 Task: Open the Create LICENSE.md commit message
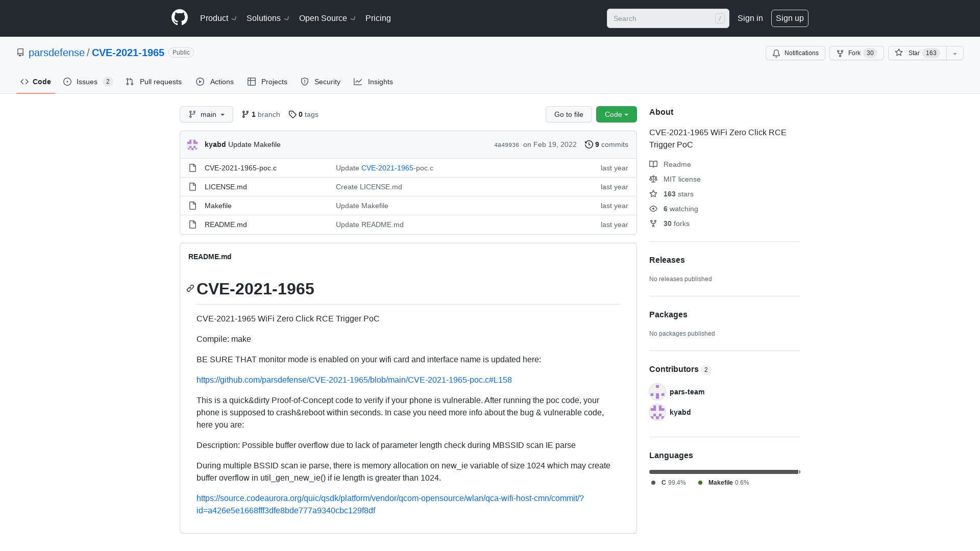pyautogui.click(x=369, y=187)
